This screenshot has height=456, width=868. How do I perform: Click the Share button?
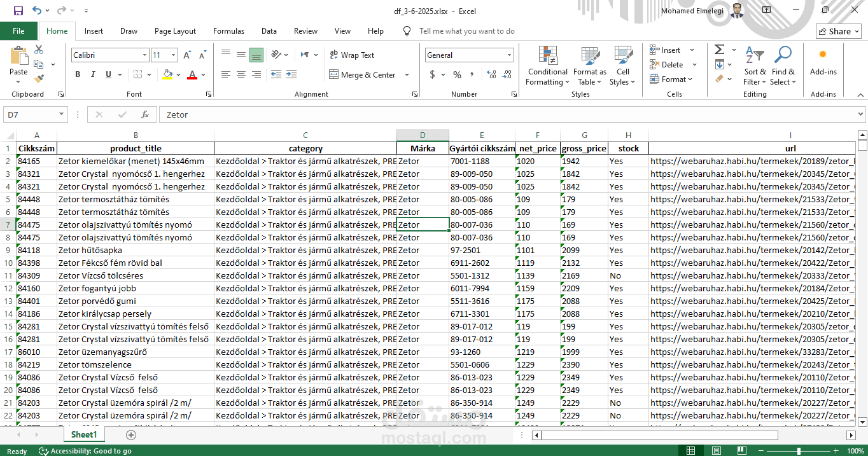click(x=839, y=31)
